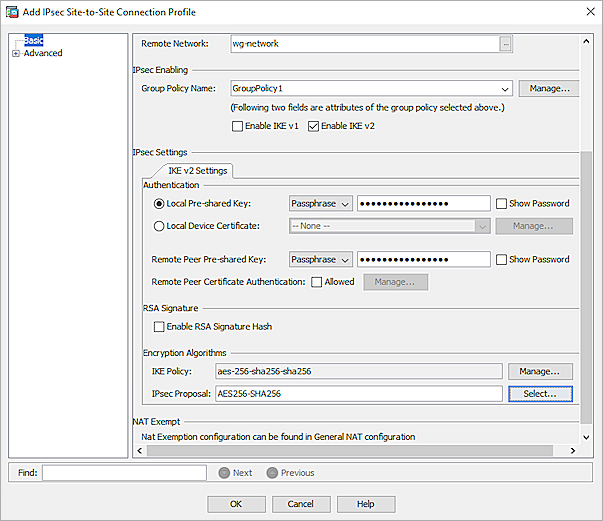
Task: Click the Remote Network browse ellipsis button
Action: [x=506, y=44]
